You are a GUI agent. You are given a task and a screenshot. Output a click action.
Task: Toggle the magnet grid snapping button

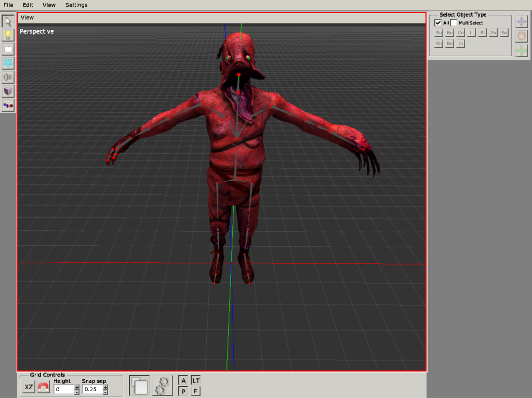(43, 387)
